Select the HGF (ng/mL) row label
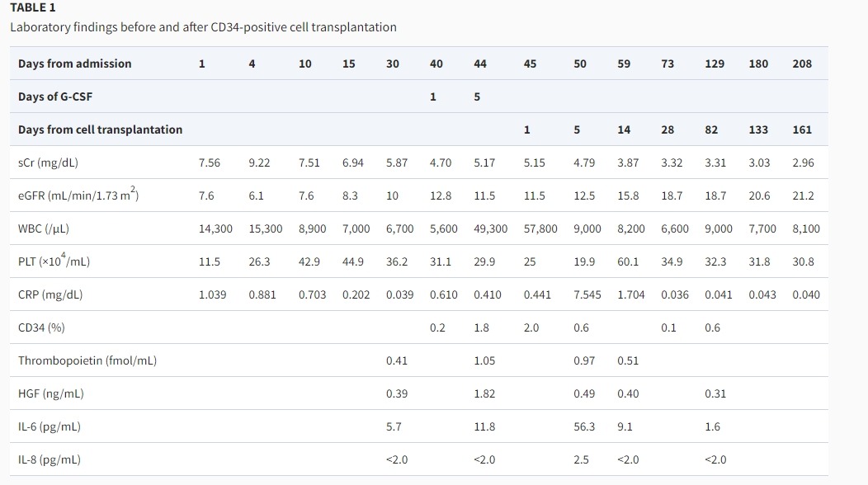This screenshot has width=868, height=485. 50,393
